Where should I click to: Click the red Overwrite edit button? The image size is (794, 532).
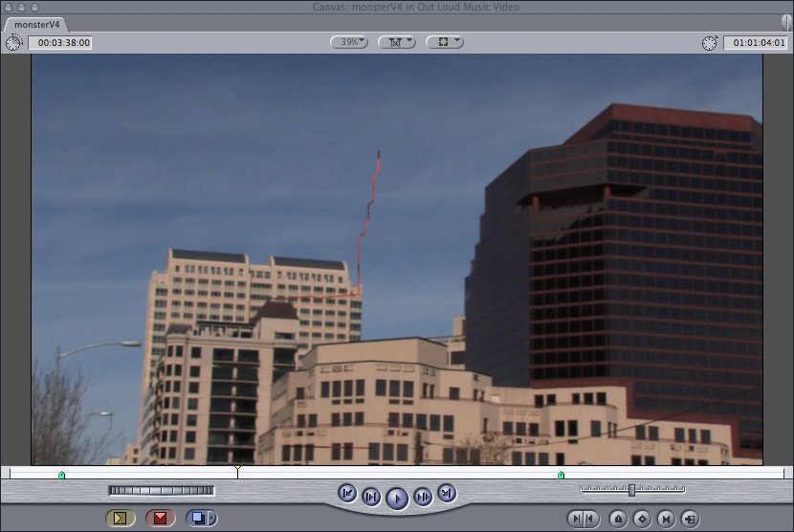click(160, 518)
